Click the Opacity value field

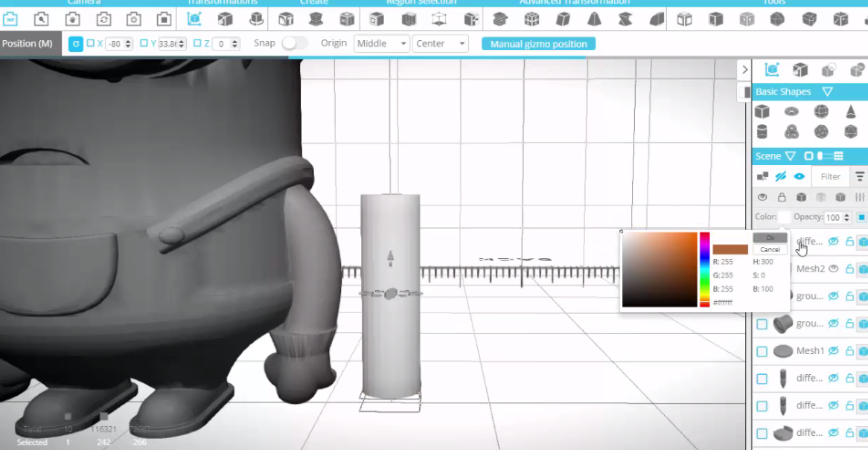pos(833,218)
